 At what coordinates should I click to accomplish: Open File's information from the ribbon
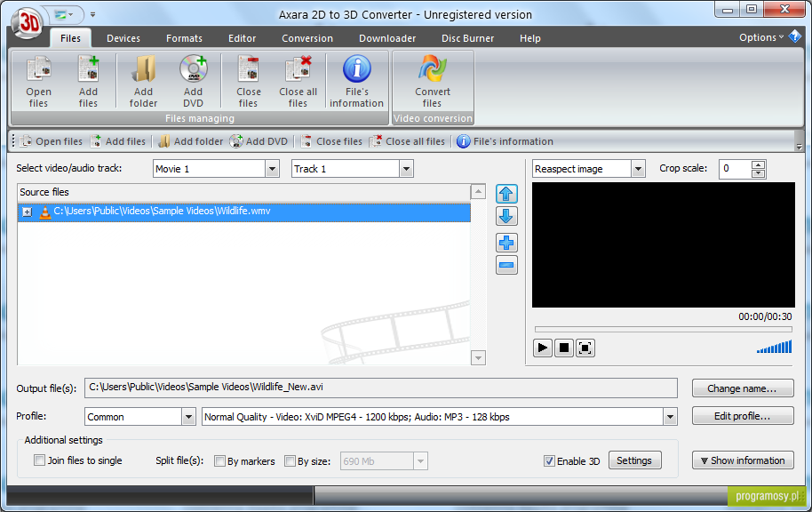357,82
